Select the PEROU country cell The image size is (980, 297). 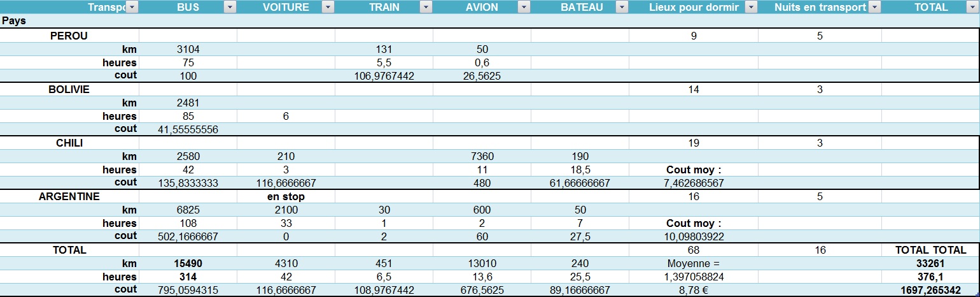[69, 36]
